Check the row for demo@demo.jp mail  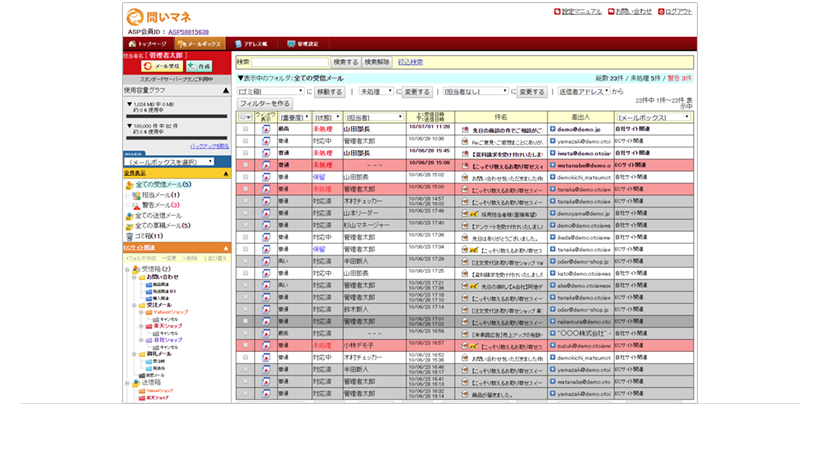click(x=245, y=129)
